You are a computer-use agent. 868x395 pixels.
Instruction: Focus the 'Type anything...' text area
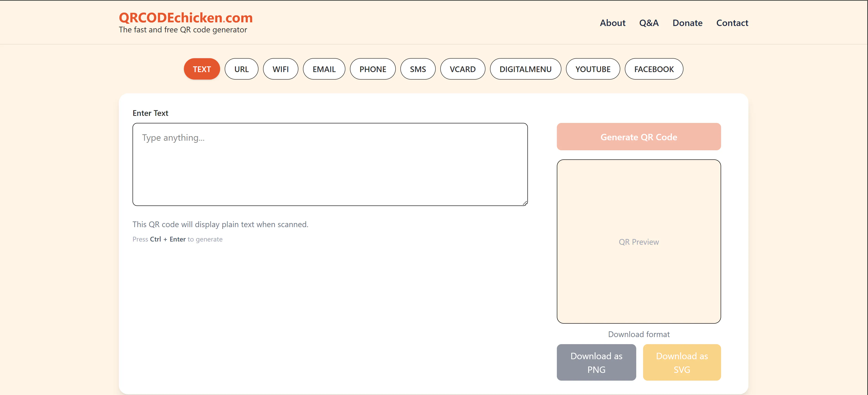pyautogui.click(x=330, y=164)
